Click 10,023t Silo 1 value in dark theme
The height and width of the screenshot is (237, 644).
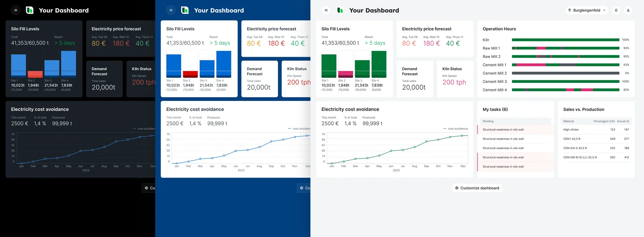pos(18,85)
